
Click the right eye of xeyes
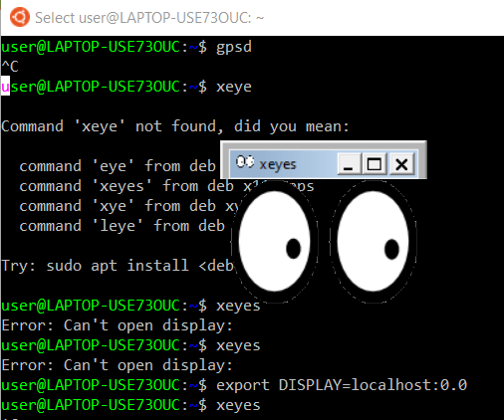click(x=373, y=242)
